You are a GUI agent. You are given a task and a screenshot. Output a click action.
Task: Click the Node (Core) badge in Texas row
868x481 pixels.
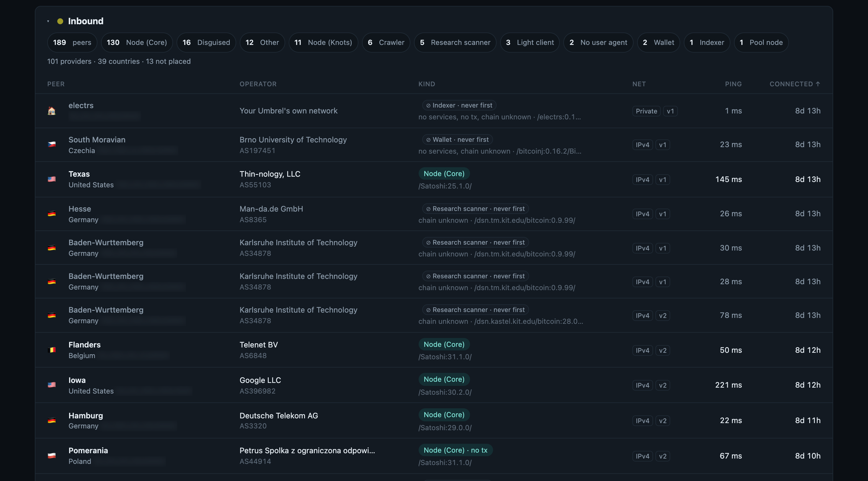click(444, 173)
